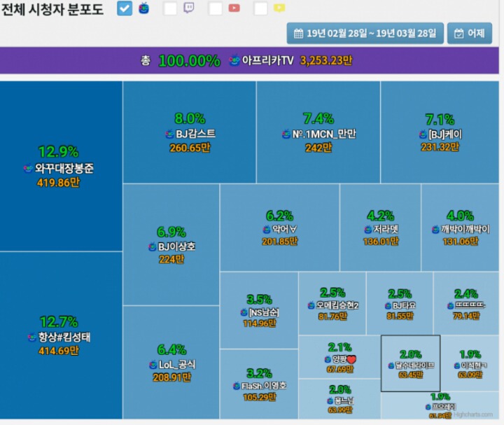Click the 414.69만 viewer count
Image resolution: width=504 pixels, height=425 pixels.
pyautogui.click(x=58, y=350)
